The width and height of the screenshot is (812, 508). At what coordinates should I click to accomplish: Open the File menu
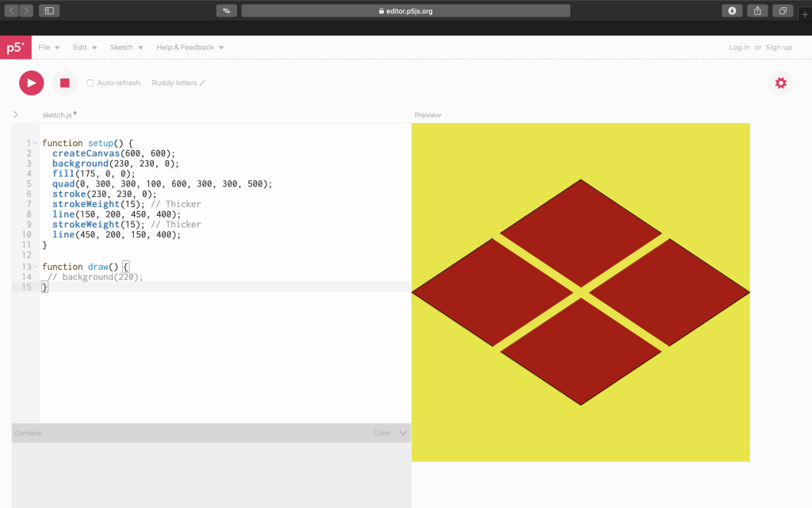(48, 47)
